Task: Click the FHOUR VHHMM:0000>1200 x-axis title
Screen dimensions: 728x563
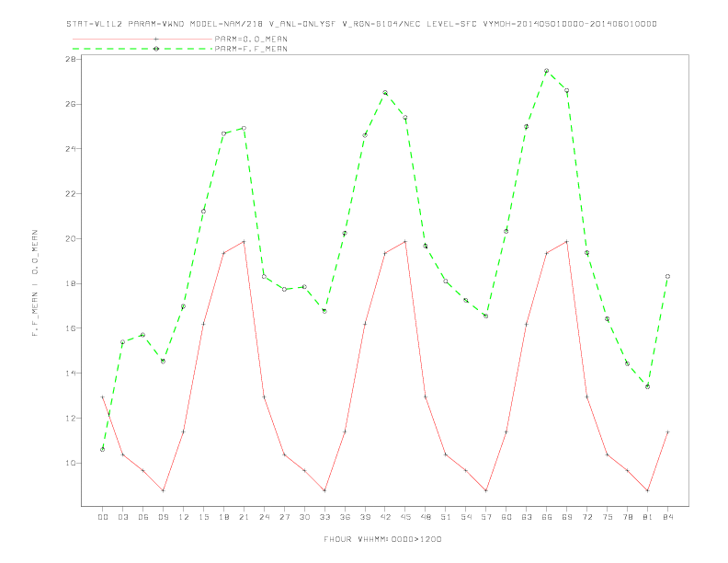Action: tap(382, 539)
